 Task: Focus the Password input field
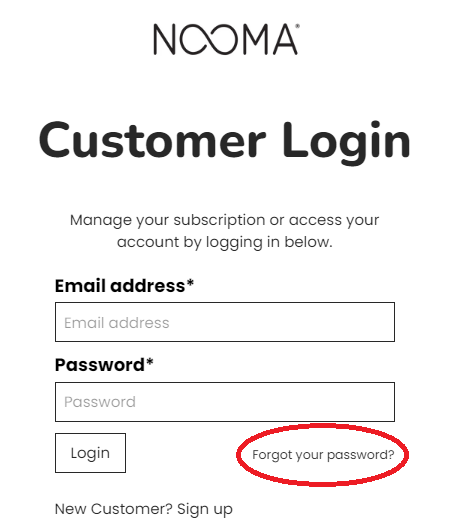click(225, 402)
